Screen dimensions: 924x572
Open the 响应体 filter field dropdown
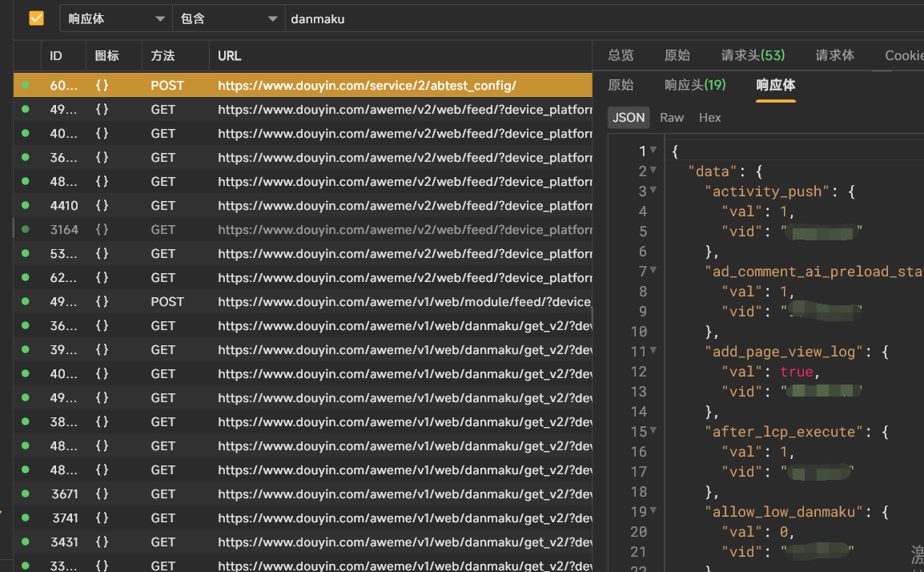click(116, 19)
